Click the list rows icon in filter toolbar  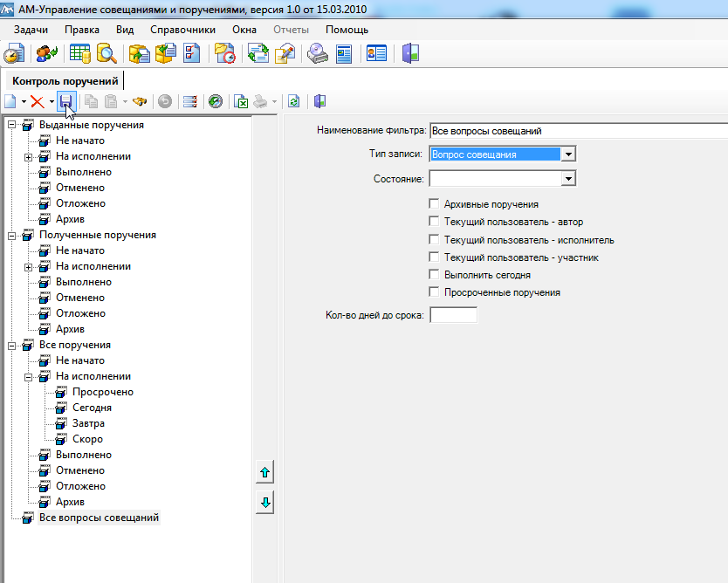pos(190,101)
